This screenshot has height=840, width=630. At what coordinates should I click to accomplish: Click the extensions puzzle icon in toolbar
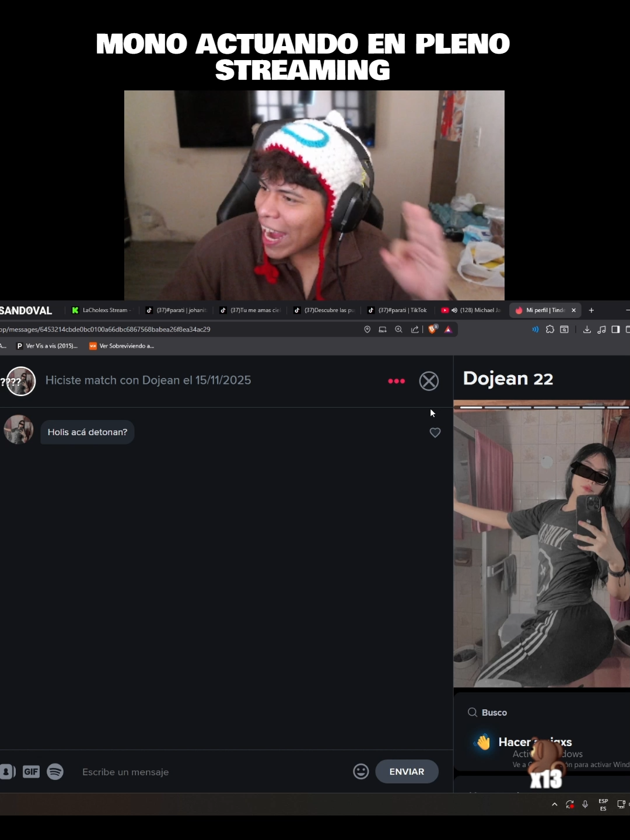tap(550, 329)
